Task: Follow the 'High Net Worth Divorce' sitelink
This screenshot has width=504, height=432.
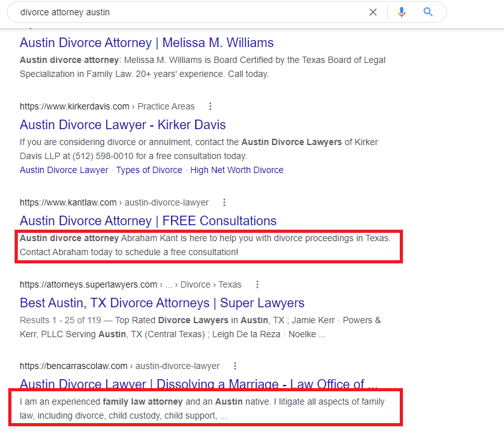Action: [x=237, y=170]
